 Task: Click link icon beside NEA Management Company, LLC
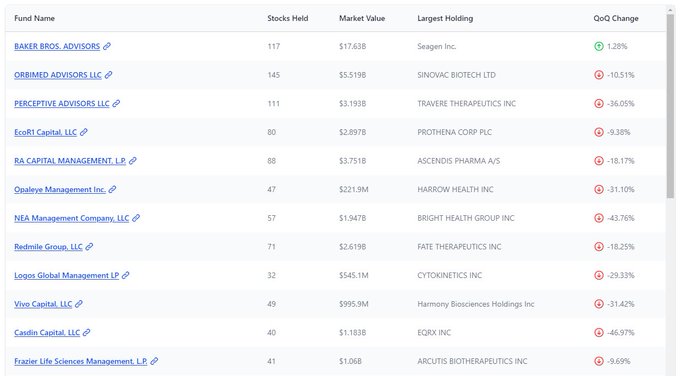(136, 218)
